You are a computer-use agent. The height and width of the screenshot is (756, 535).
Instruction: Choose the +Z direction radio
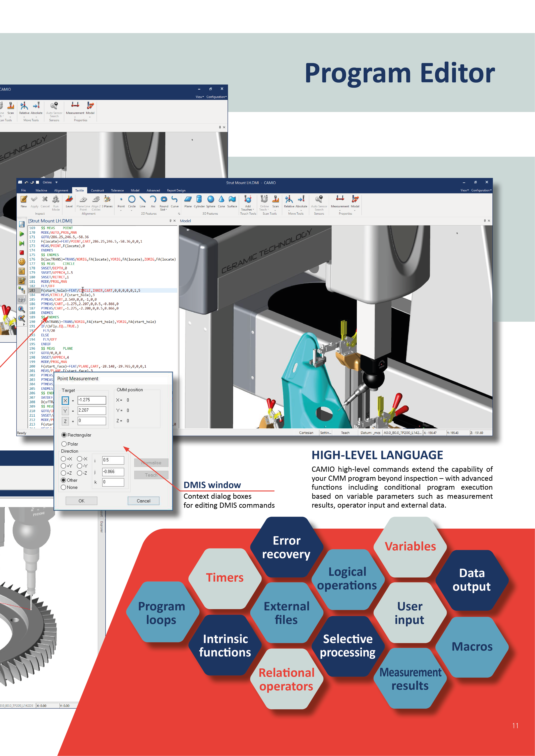pos(63,473)
